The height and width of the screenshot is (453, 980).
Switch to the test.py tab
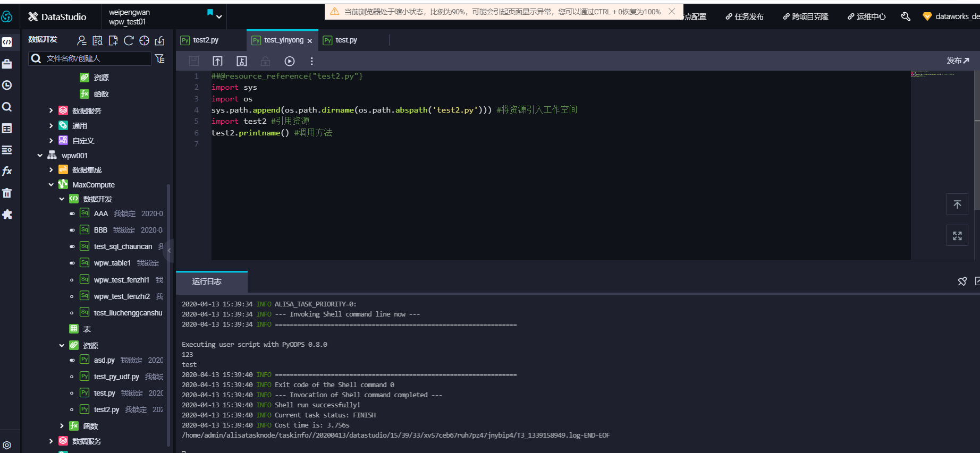[345, 40]
